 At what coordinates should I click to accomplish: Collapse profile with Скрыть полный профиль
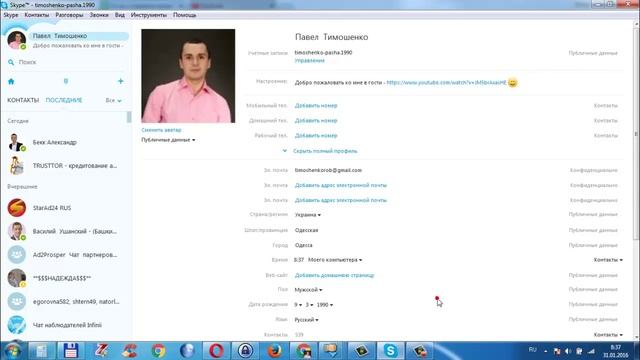(325, 151)
